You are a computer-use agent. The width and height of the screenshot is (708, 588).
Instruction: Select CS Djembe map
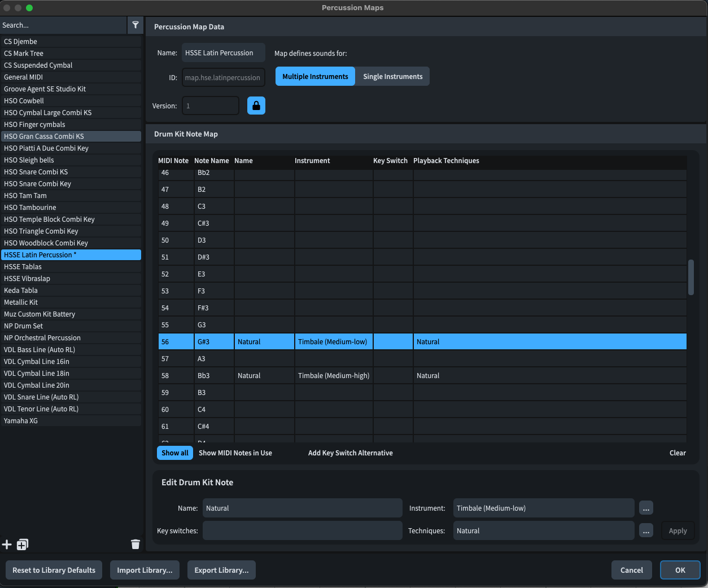click(x=71, y=41)
